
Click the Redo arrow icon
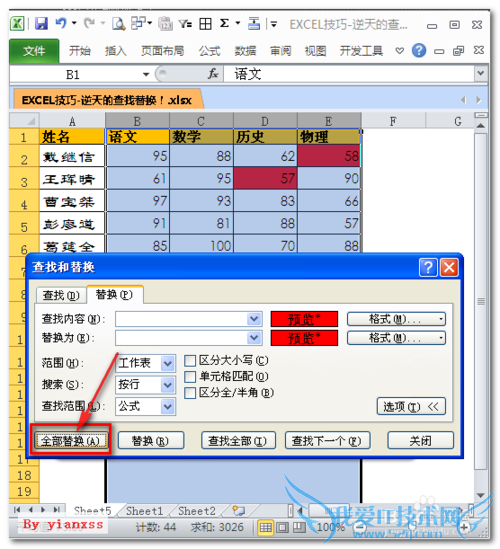click(x=90, y=23)
